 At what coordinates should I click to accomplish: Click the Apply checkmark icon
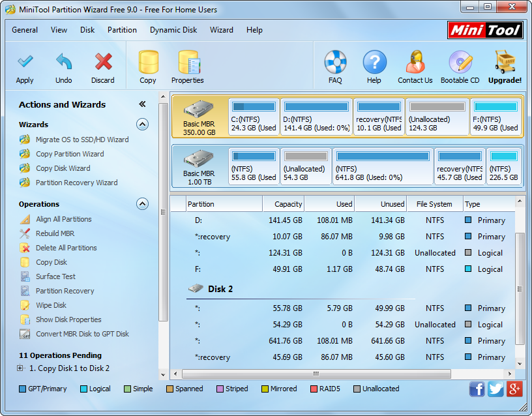tap(25, 61)
